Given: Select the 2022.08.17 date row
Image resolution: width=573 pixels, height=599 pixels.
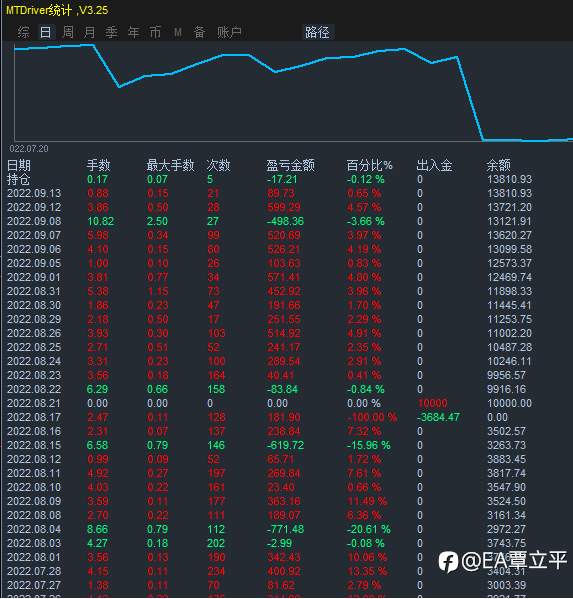Looking at the screenshot, I should [34, 418].
